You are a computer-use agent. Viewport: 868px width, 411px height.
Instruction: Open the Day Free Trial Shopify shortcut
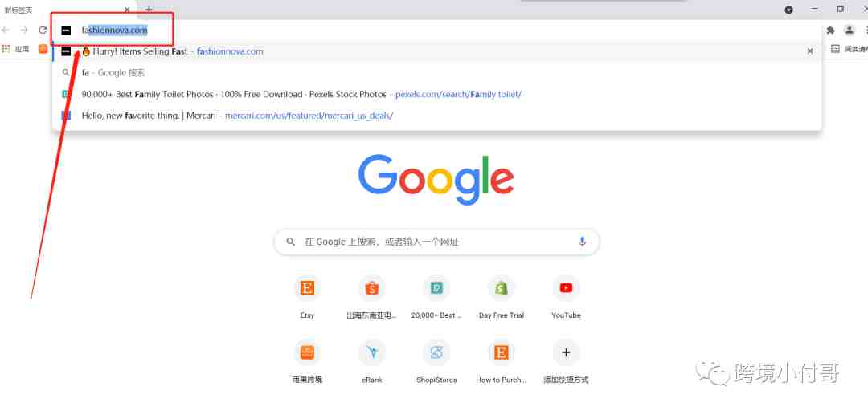[501, 298]
